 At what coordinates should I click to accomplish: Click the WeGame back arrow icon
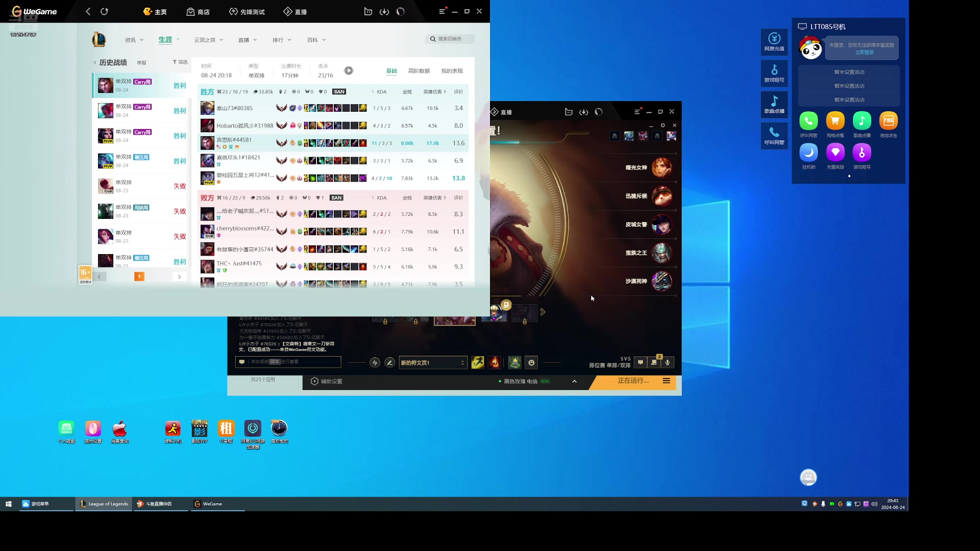point(88,11)
